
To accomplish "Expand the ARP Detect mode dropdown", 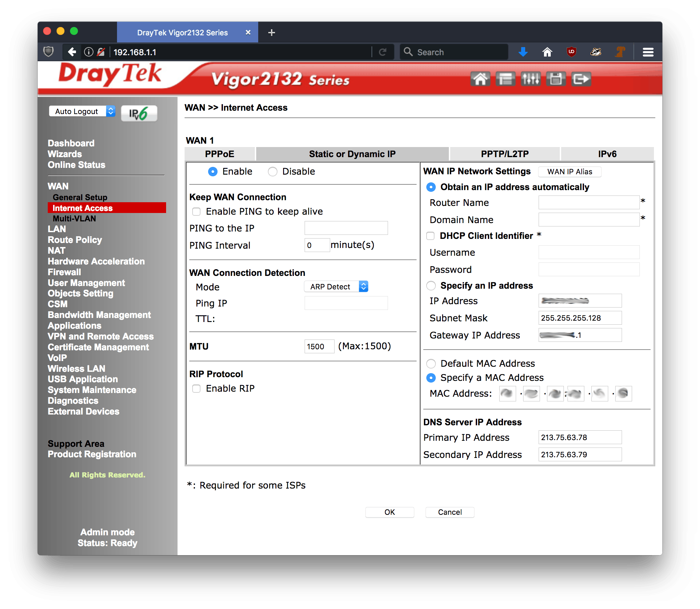I will click(336, 287).
